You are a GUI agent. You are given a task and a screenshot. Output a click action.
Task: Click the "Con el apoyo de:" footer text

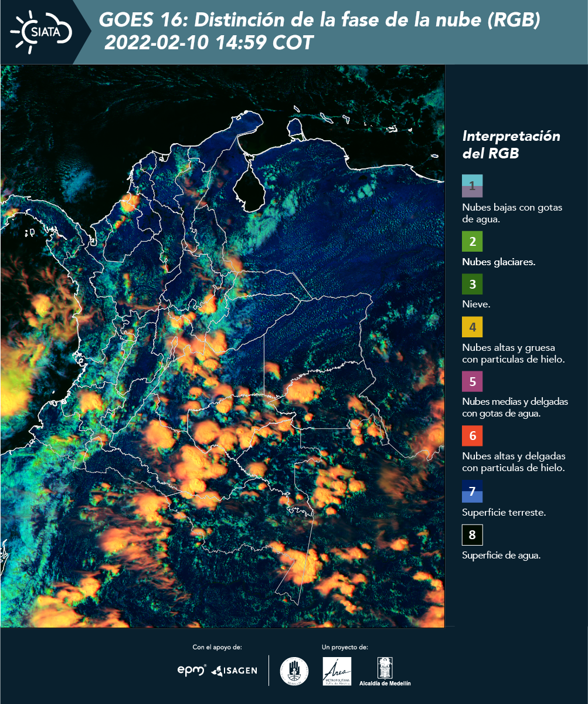coord(217,648)
